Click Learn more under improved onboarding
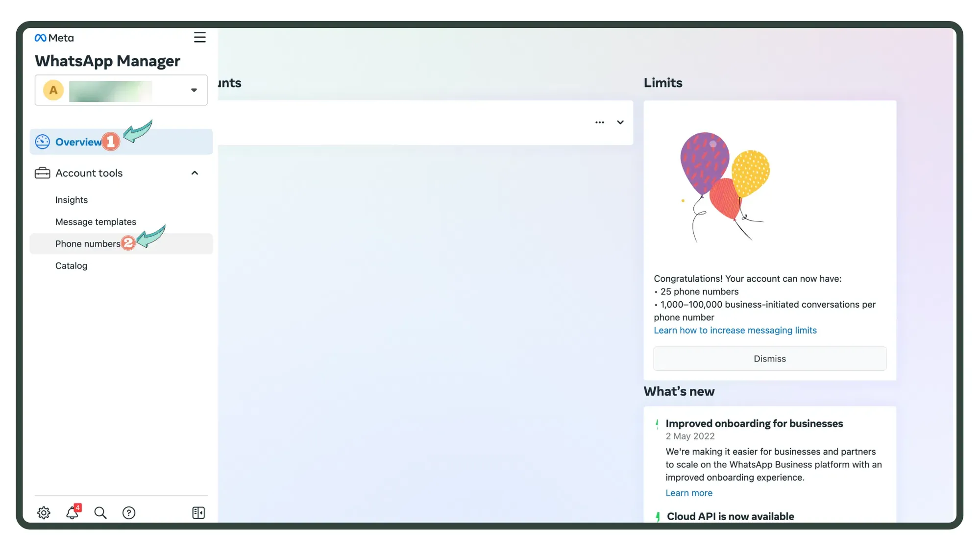Viewport: 980px width, 551px height. [x=688, y=492]
